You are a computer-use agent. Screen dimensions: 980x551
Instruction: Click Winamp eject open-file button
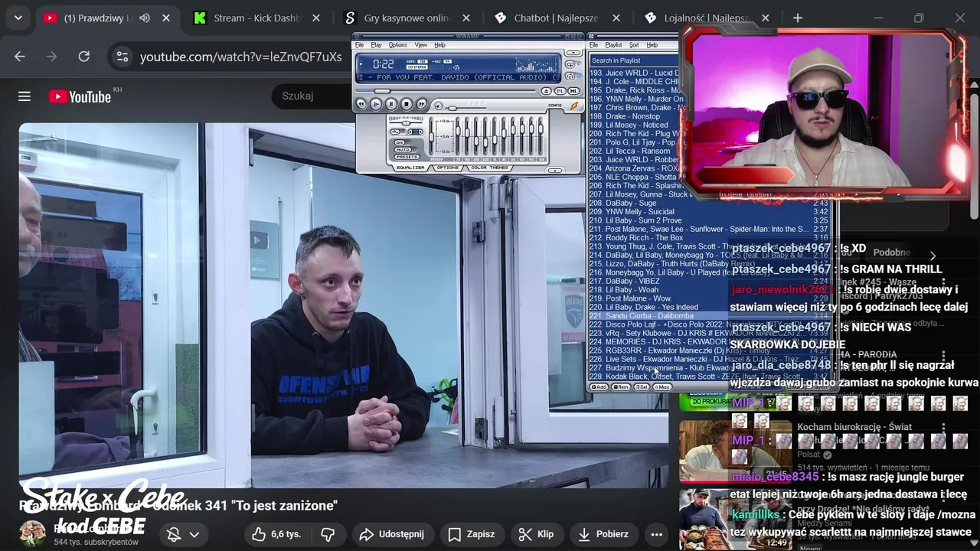[547, 91]
